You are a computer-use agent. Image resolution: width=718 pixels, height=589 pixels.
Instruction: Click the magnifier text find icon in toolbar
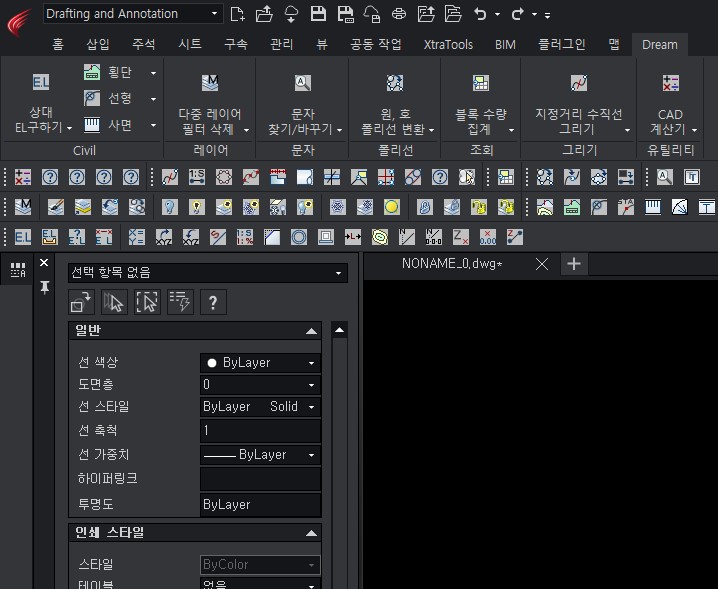[x=665, y=177]
